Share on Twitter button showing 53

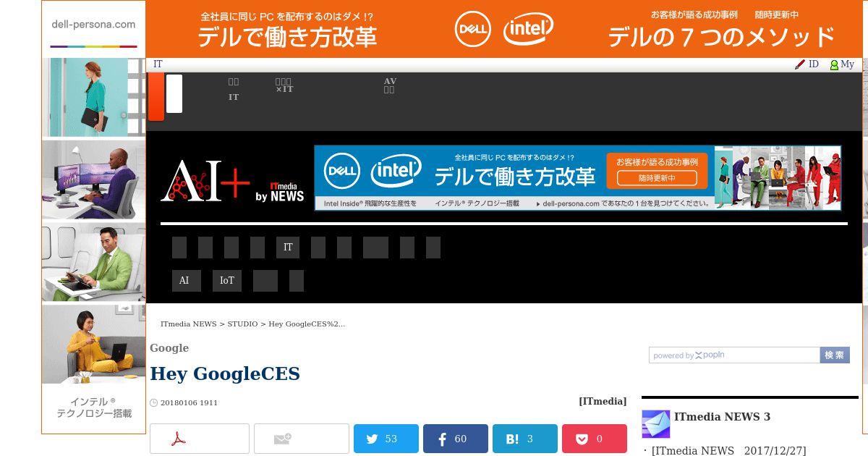(386, 439)
